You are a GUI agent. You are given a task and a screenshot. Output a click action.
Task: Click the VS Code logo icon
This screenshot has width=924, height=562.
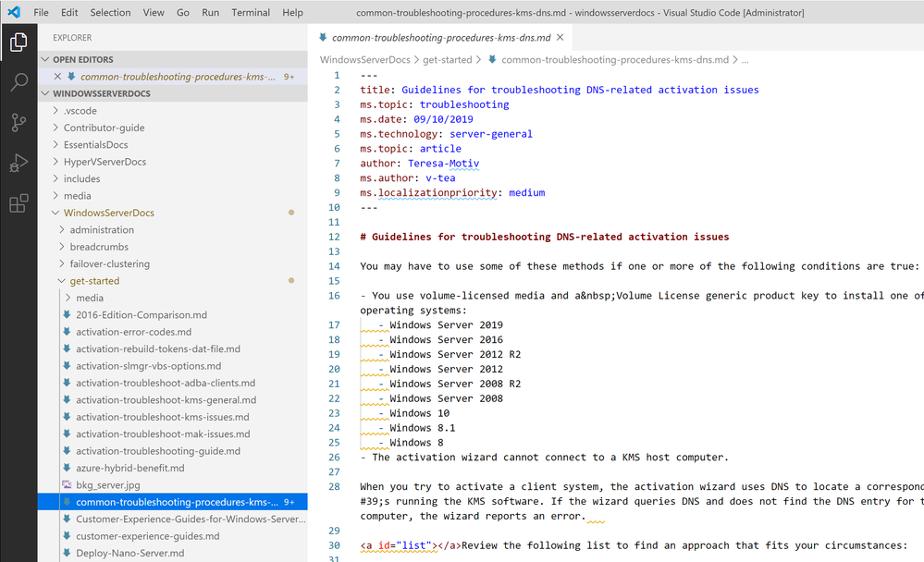tap(14, 12)
